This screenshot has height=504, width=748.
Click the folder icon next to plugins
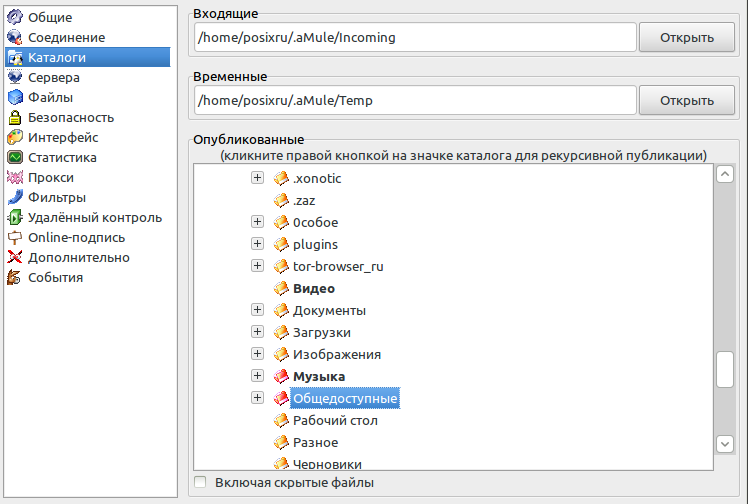pos(281,244)
